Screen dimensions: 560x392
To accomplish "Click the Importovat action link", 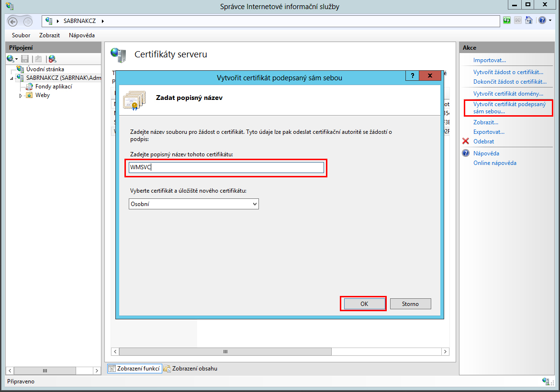I will coord(489,60).
